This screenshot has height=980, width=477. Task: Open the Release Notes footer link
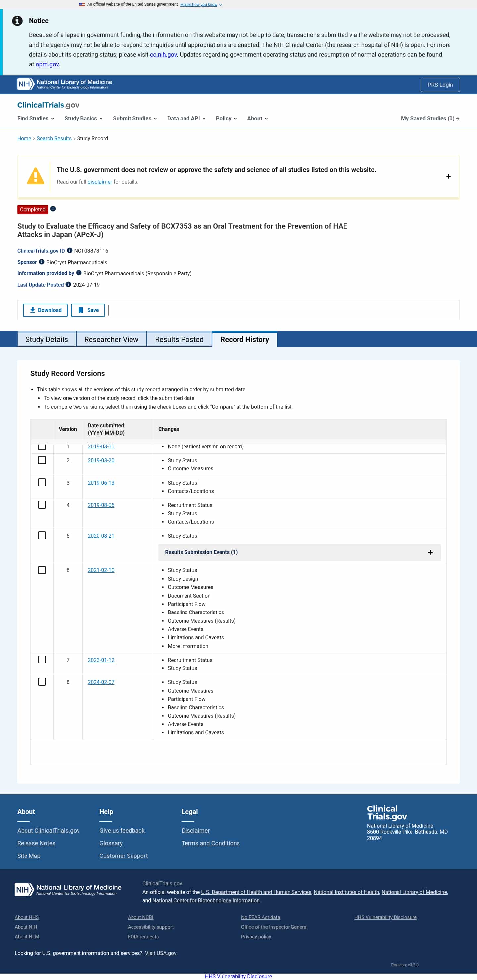[x=36, y=843]
